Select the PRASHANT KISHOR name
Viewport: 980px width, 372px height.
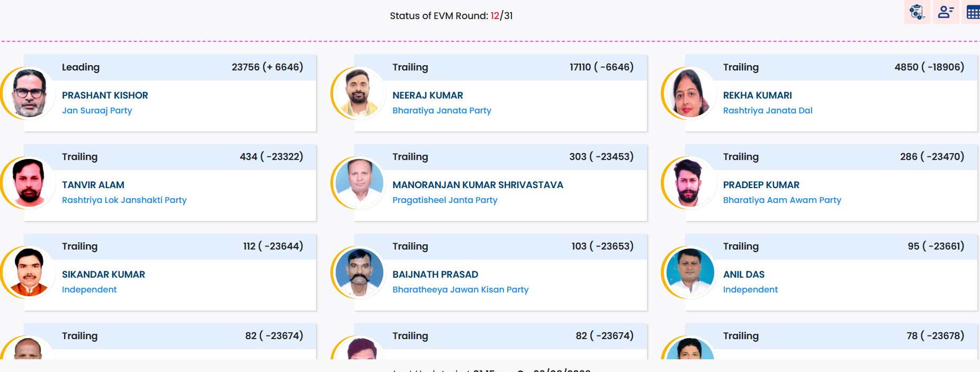tap(105, 95)
